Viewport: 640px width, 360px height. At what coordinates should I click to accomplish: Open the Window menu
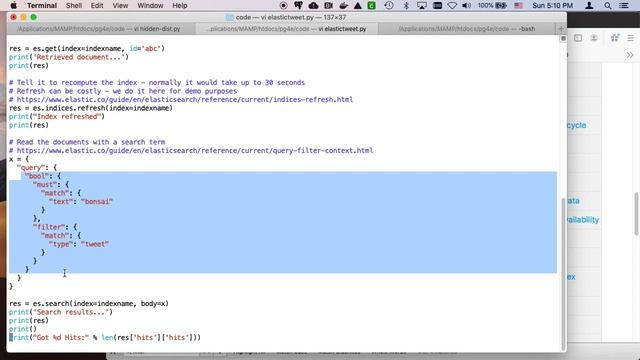[150, 5]
